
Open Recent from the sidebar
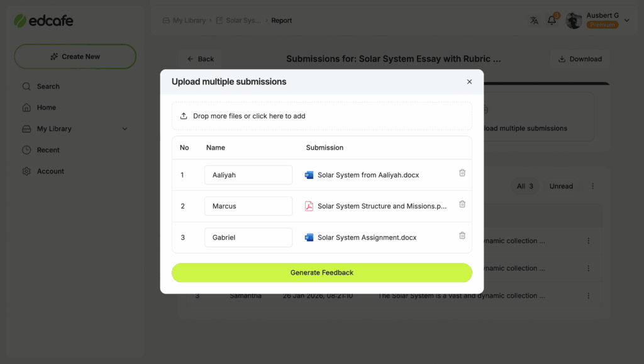(48, 150)
